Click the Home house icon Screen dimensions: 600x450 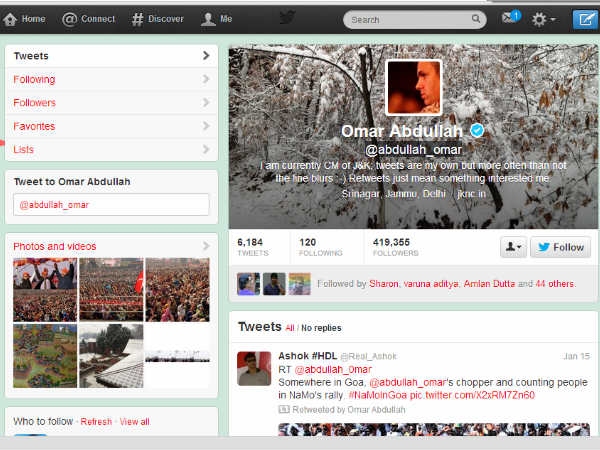[10, 19]
